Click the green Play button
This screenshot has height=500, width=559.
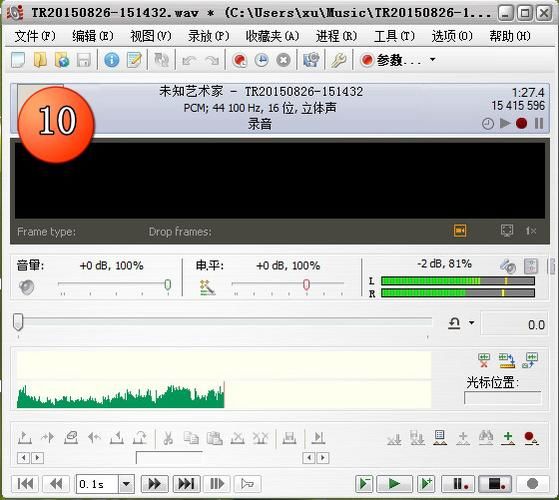tap(394, 484)
